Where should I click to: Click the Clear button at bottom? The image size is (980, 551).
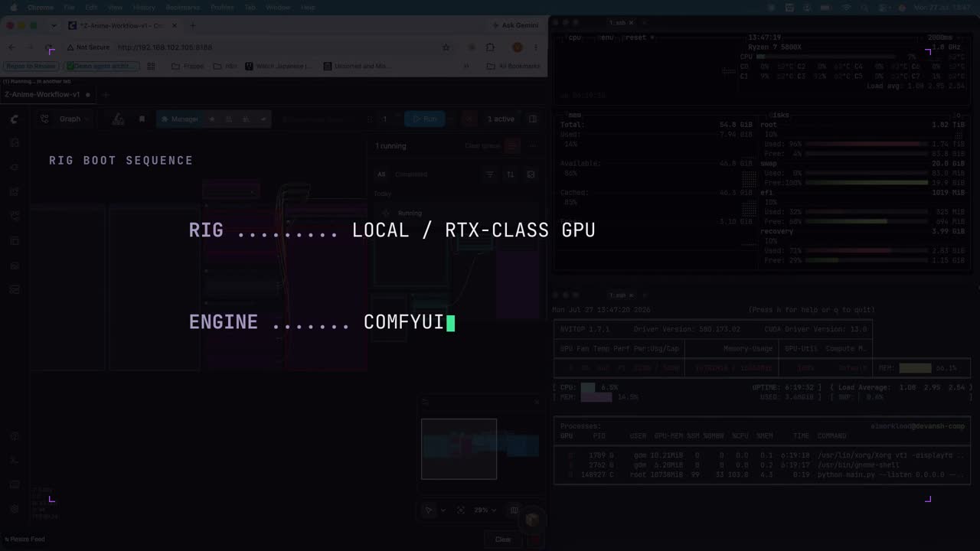click(x=502, y=539)
